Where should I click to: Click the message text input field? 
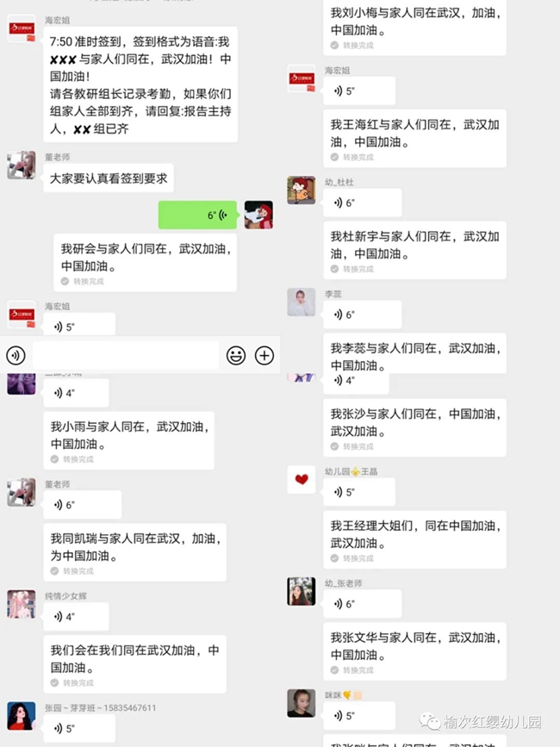click(126, 355)
